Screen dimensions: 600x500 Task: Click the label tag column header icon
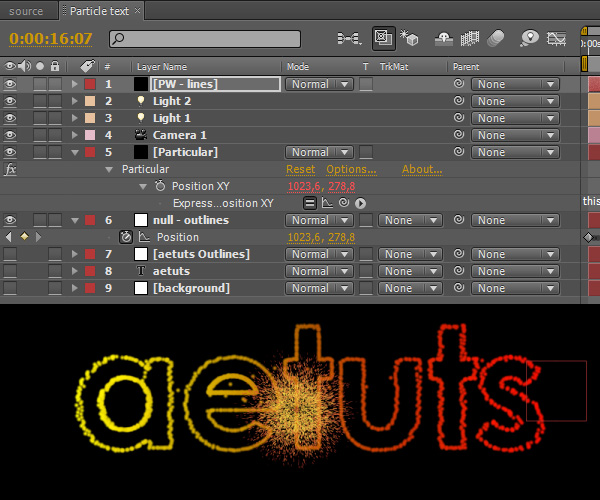[88, 66]
